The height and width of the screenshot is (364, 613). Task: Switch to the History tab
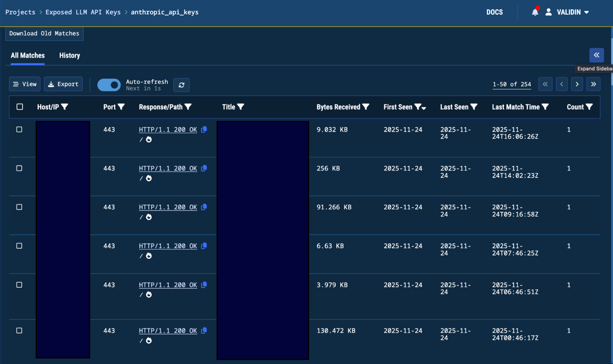tap(69, 55)
